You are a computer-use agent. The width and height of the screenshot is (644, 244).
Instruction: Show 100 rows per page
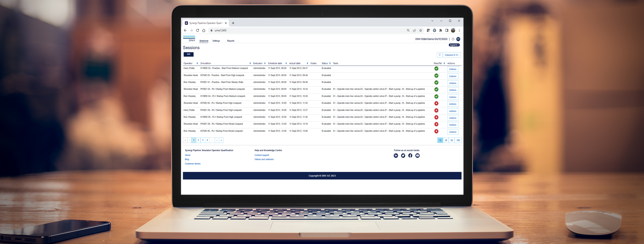pyautogui.click(x=458, y=140)
